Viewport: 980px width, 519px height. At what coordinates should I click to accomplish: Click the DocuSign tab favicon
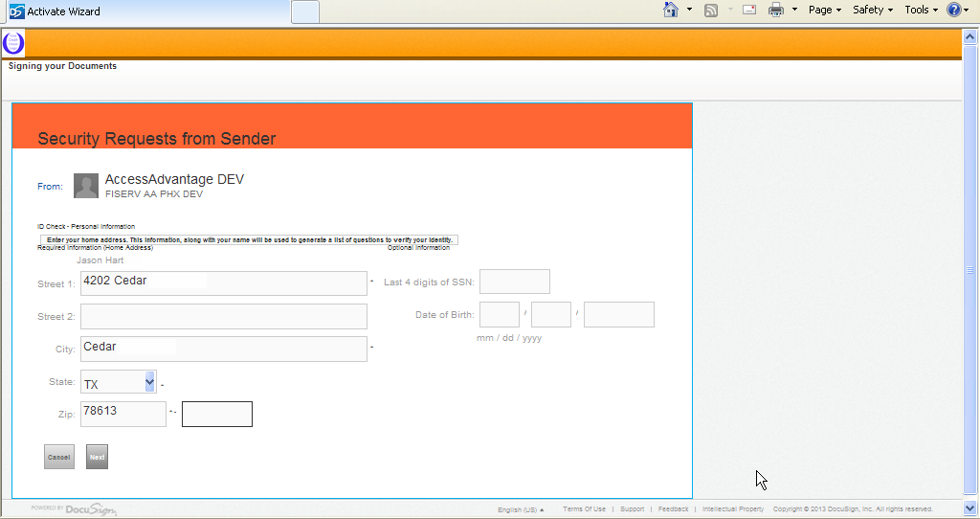[17, 11]
